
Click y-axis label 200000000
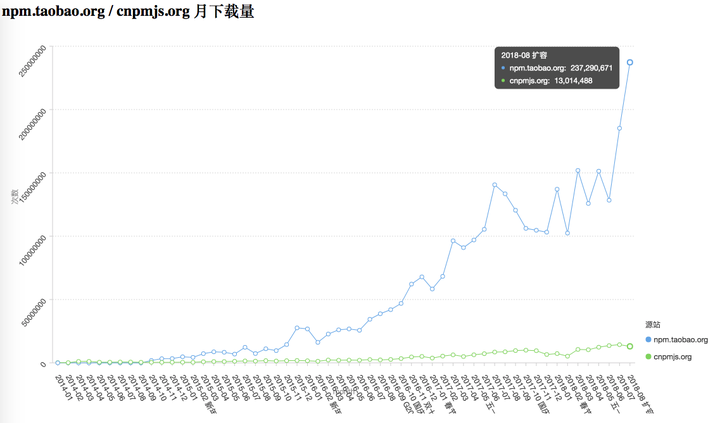(33, 124)
